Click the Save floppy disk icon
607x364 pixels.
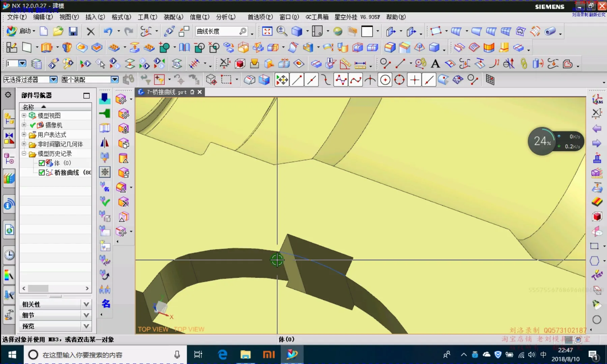pyautogui.click(x=73, y=31)
